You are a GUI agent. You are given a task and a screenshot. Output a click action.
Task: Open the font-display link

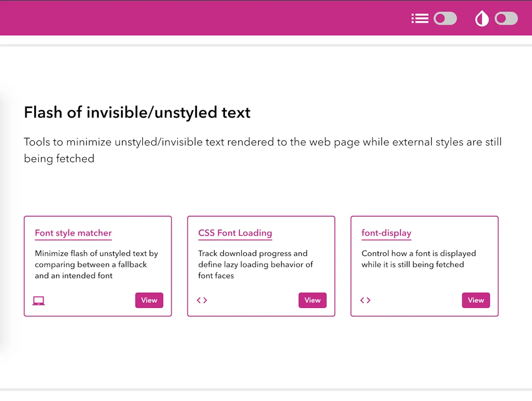[x=387, y=233]
